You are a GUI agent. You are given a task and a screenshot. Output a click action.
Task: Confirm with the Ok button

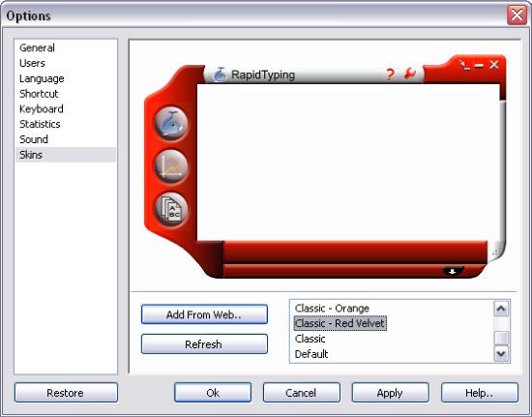coord(213,393)
